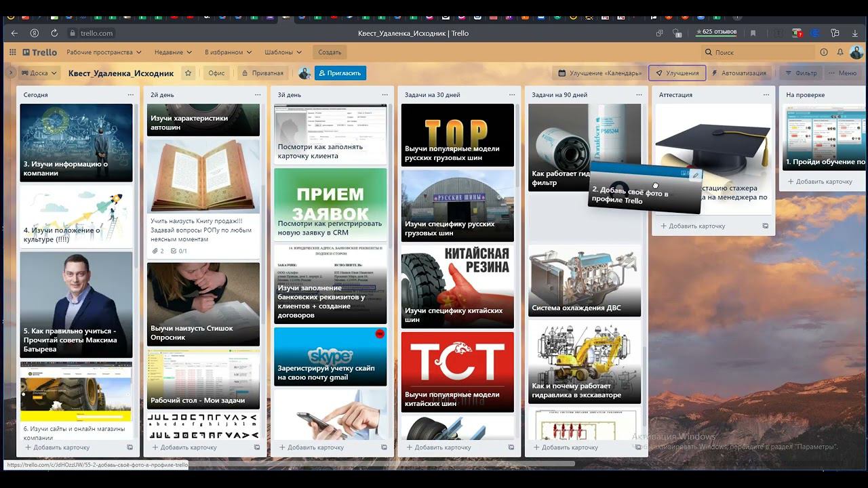Click 625 отзывов reviews indicator

715,33
